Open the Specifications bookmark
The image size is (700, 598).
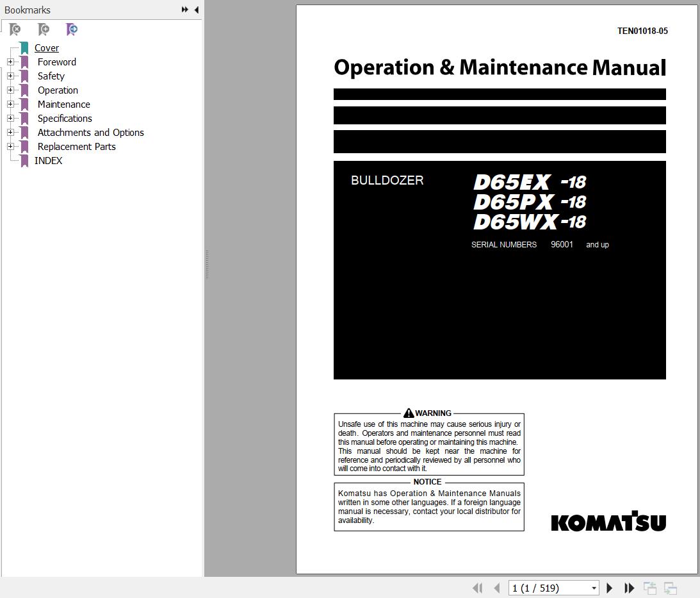pos(65,119)
